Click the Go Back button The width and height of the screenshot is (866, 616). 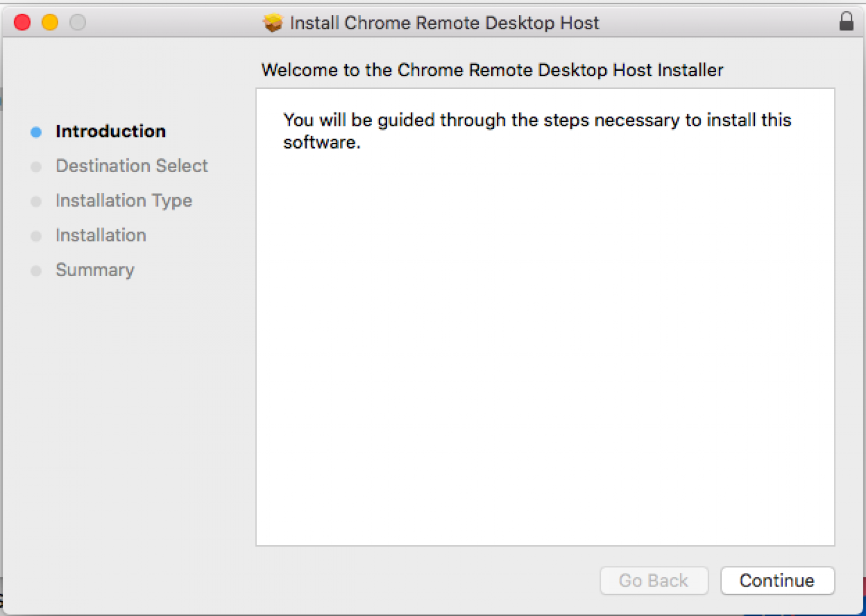tap(654, 581)
